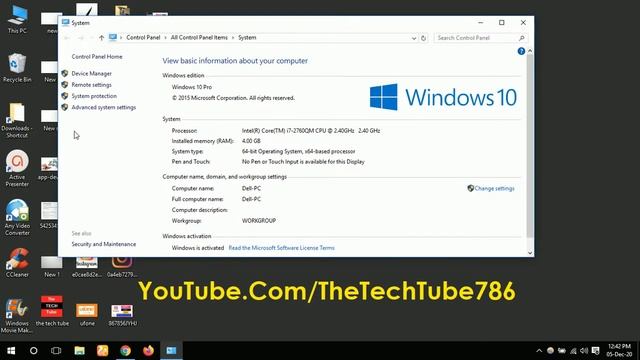Click the 'Windows is activated' text
Image resolution: width=640 pixels, height=360 pixels.
[x=198, y=248]
